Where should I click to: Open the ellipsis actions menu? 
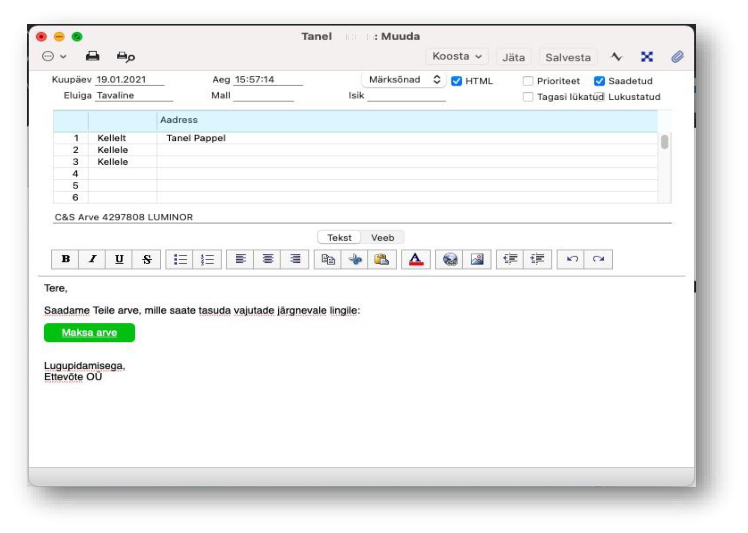click(x=54, y=56)
